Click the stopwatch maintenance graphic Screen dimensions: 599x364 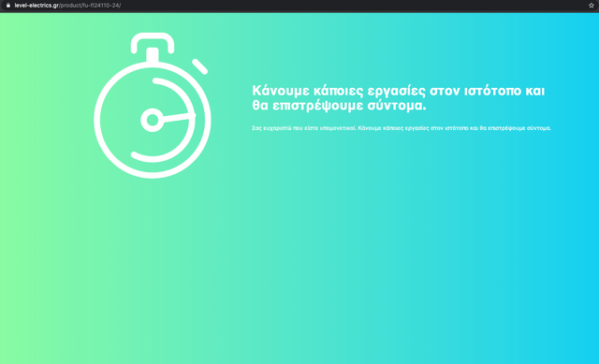[x=153, y=106]
